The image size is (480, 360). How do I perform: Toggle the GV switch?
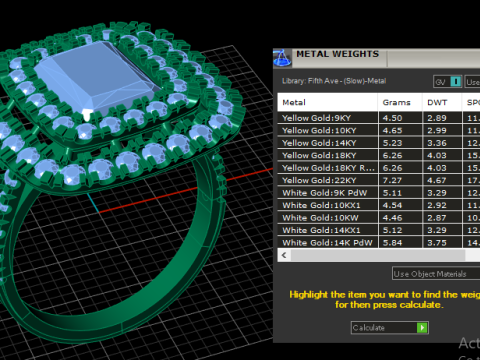(x=448, y=82)
